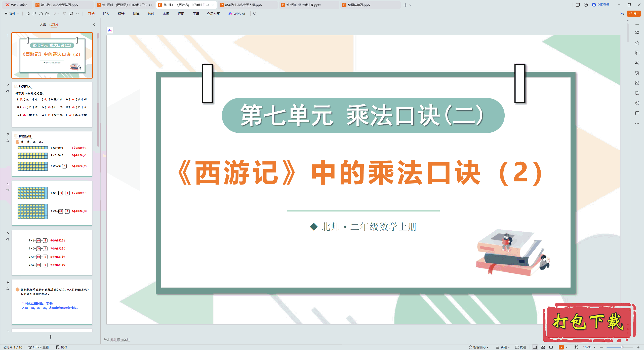Viewport: 644px width, 350px height.
Task: Select slide 3 thumbnail 探索新知
Action: click(x=52, y=154)
